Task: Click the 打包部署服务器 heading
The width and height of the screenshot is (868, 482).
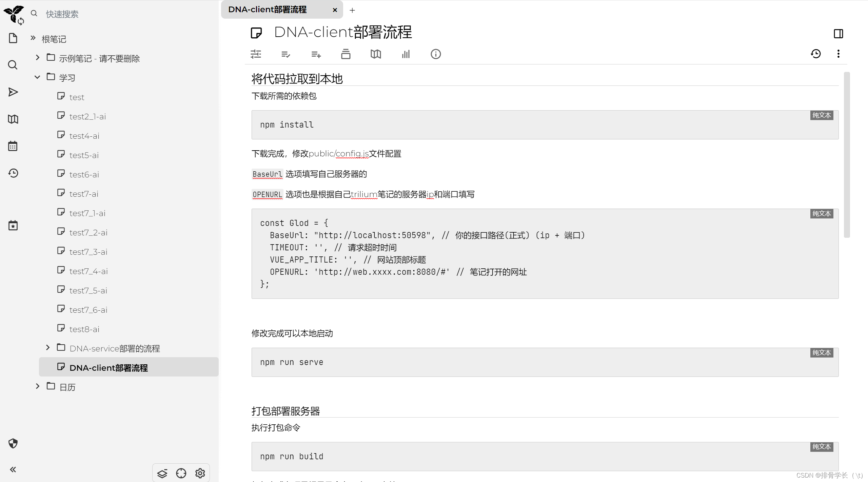Action: coord(285,411)
